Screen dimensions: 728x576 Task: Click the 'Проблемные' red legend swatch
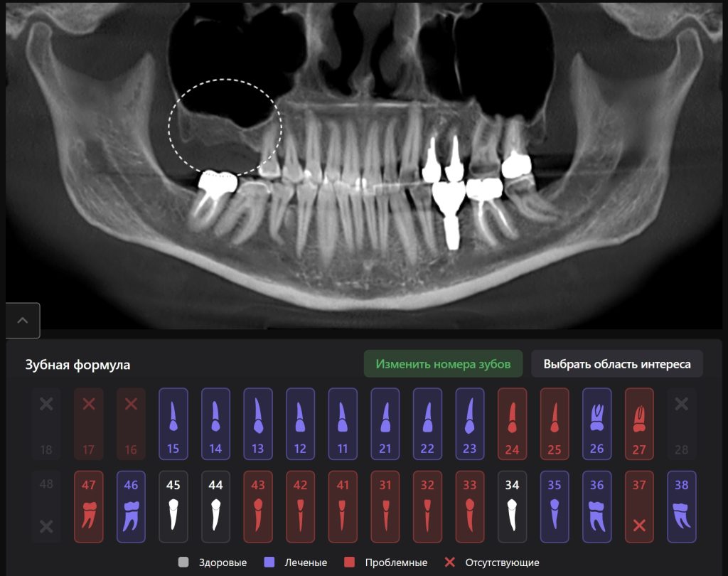(x=349, y=562)
